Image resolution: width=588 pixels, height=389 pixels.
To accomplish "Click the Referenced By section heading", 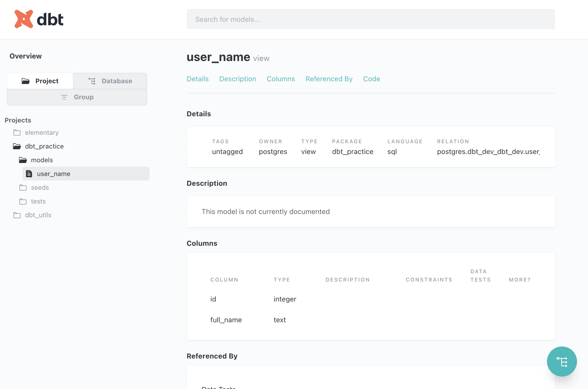I will (212, 356).
